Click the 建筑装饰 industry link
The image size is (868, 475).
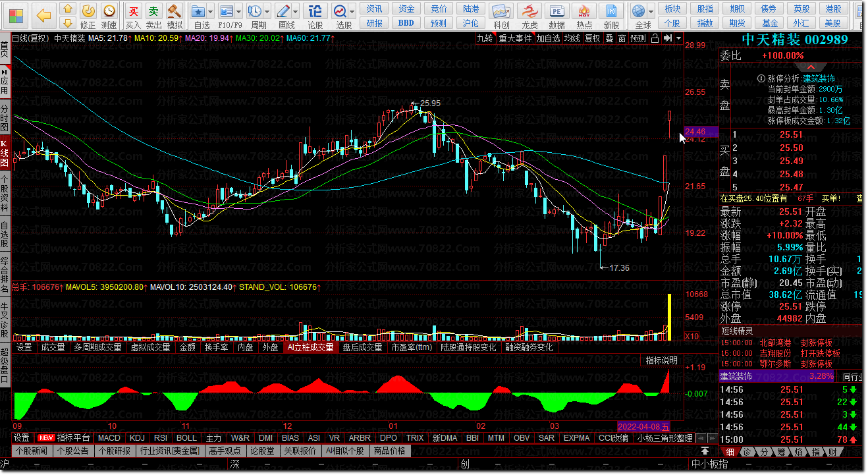click(819, 78)
